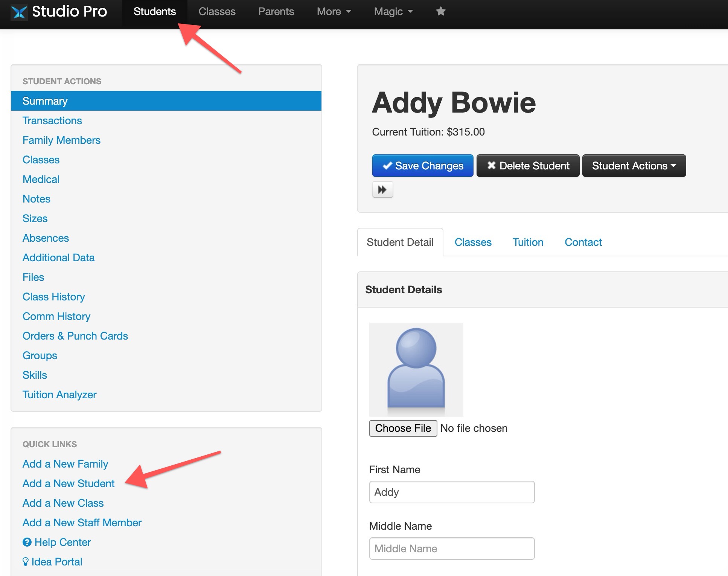Click the student avatar placeholder image
Viewport: 728px width, 576px height.
tap(416, 369)
